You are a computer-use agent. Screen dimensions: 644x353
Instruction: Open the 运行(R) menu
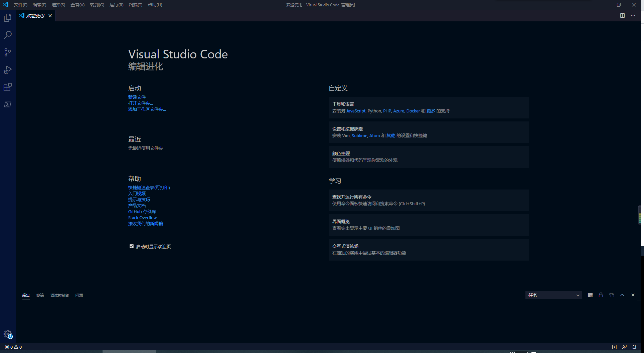(117, 5)
